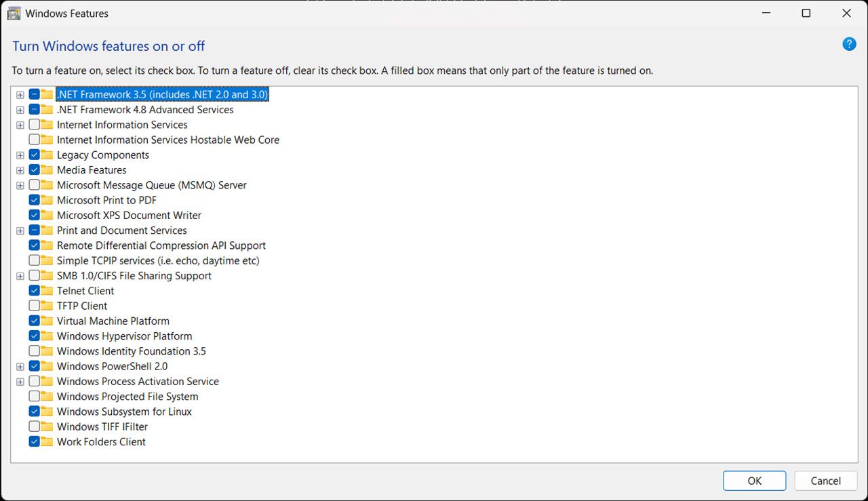Click the Work Folders Client folder icon
Screen dimensions: 868x501
(x=45, y=441)
